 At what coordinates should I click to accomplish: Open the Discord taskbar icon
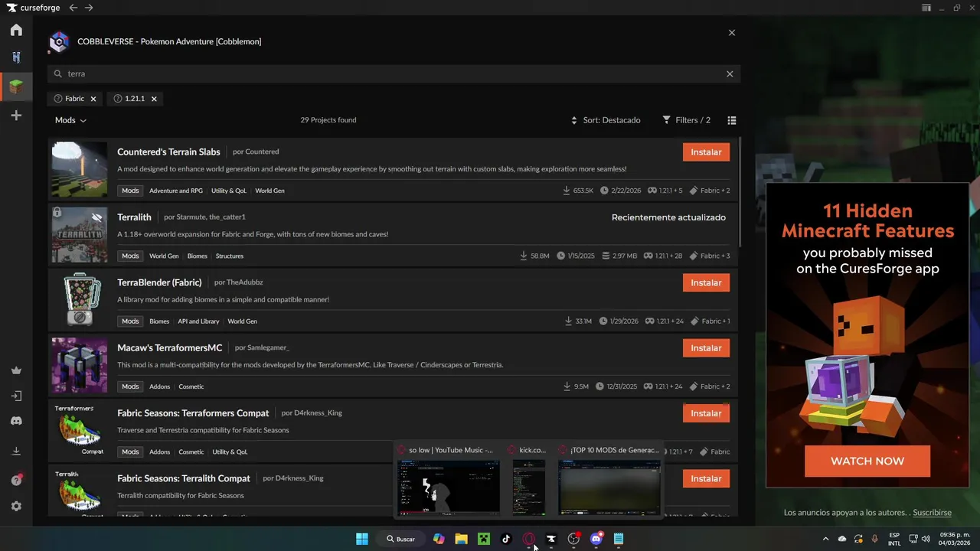(596, 539)
